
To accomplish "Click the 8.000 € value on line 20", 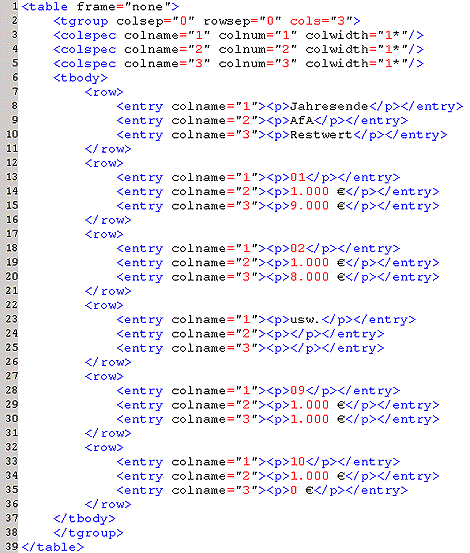I will pyautogui.click(x=317, y=277).
